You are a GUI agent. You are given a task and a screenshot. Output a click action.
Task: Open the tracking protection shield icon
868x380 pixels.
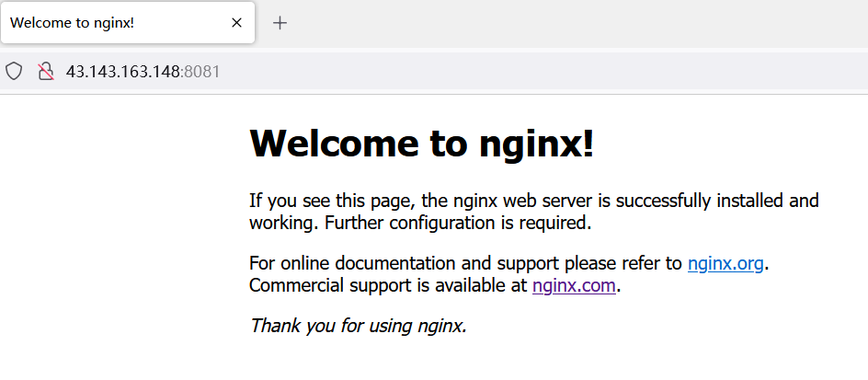(x=14, y=72)
